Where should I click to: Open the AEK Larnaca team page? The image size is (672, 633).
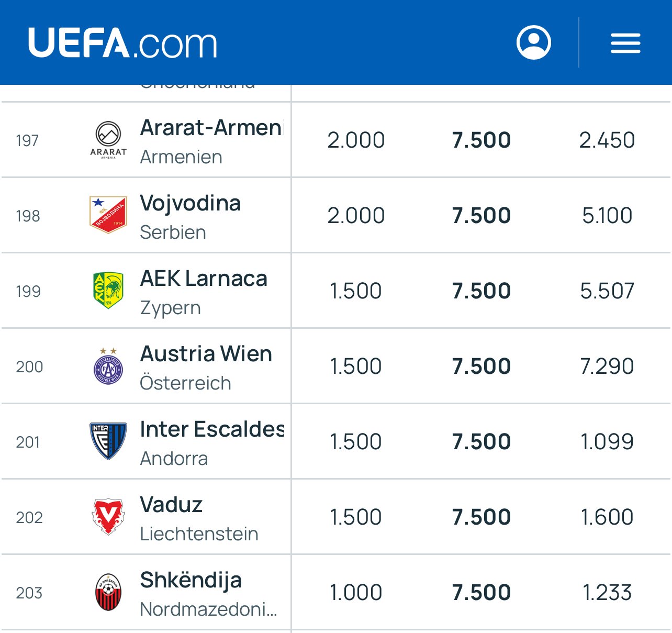coord(204,279)
